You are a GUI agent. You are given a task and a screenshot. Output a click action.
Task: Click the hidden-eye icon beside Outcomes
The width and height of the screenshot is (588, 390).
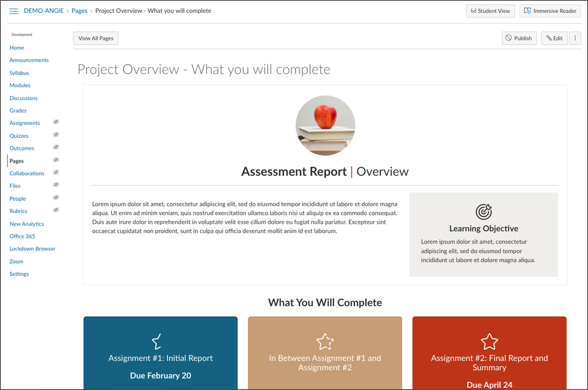pos(56,147)
